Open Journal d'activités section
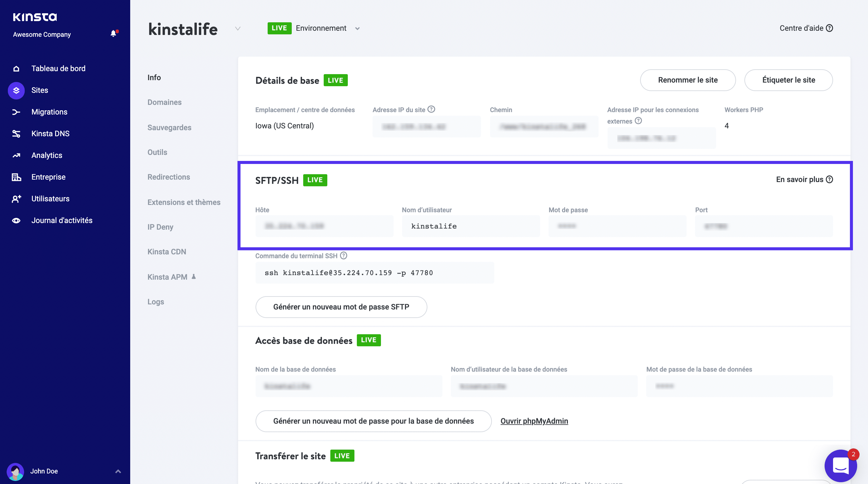The width and height of the screenshot is (868, 484). click(62, 221)
